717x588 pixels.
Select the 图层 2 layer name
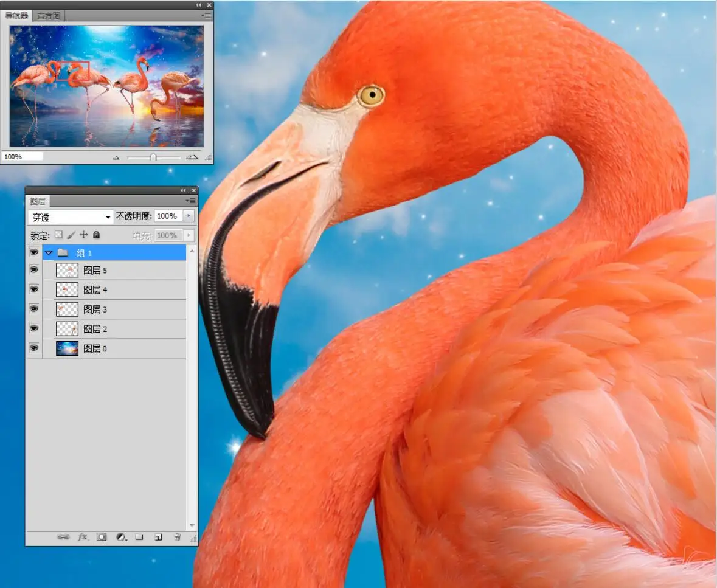tap(95, 329)
